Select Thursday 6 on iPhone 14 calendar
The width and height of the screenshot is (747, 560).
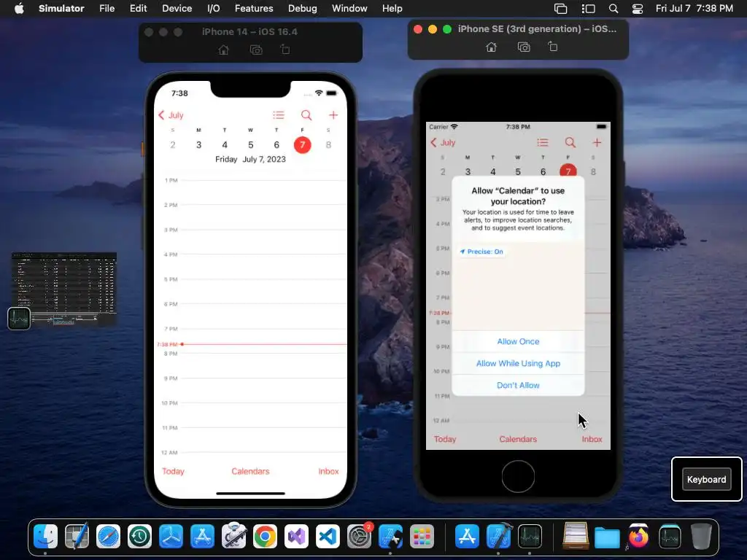(276, 145)
